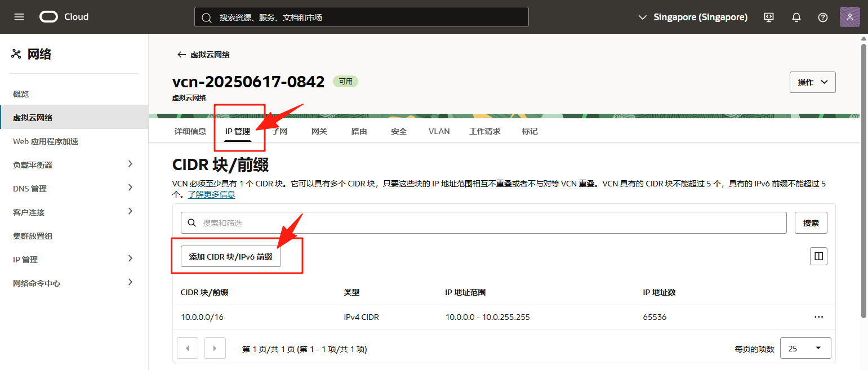
Task: Open the hamburger navigation menu
Action: click(x=19, y=17)
